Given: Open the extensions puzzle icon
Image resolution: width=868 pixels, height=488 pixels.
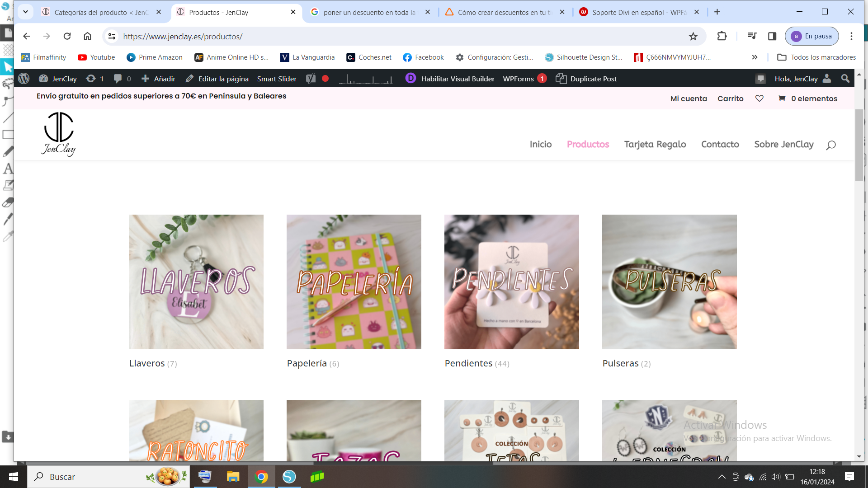Looking at the screenshot, I should coord(722,36).
